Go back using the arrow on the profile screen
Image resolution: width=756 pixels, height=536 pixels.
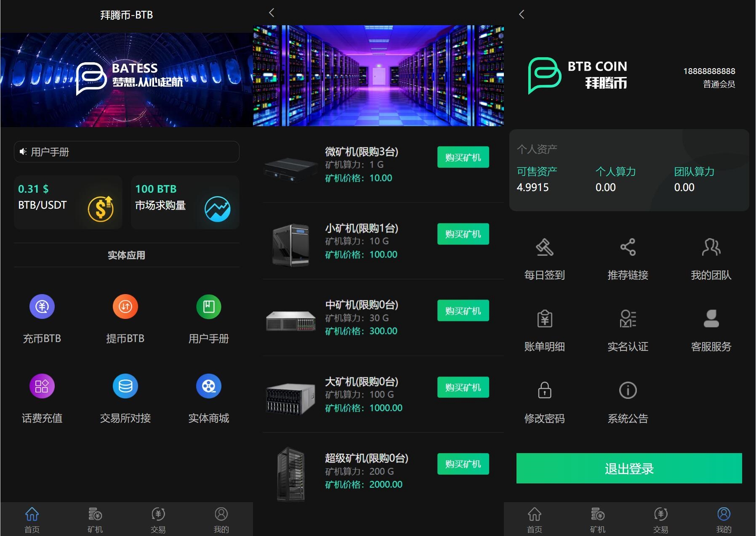[522, 14]
